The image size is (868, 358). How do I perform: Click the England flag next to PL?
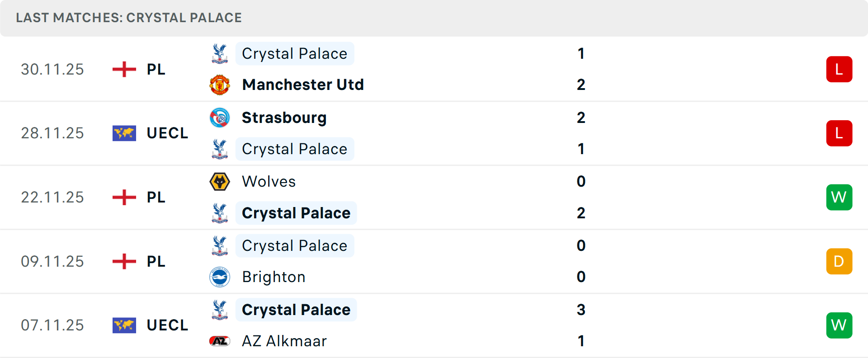click(123, 69)
